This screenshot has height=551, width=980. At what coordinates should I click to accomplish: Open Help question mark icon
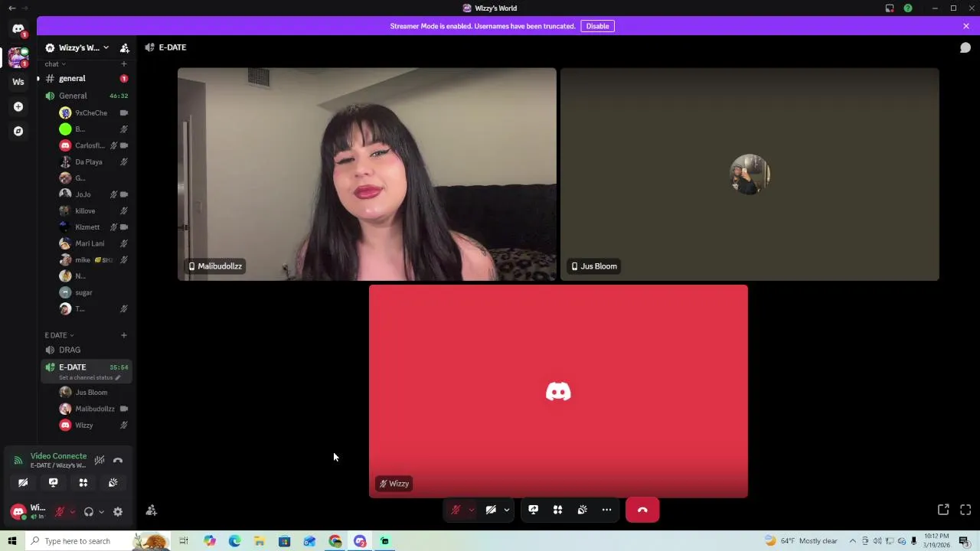point(908,8)
